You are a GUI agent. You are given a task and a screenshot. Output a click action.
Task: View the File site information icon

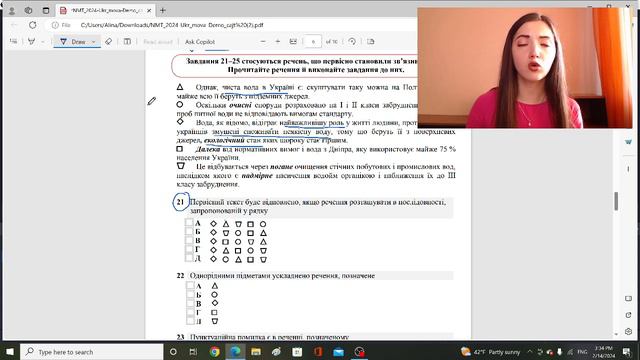click(x=61, y=25)
